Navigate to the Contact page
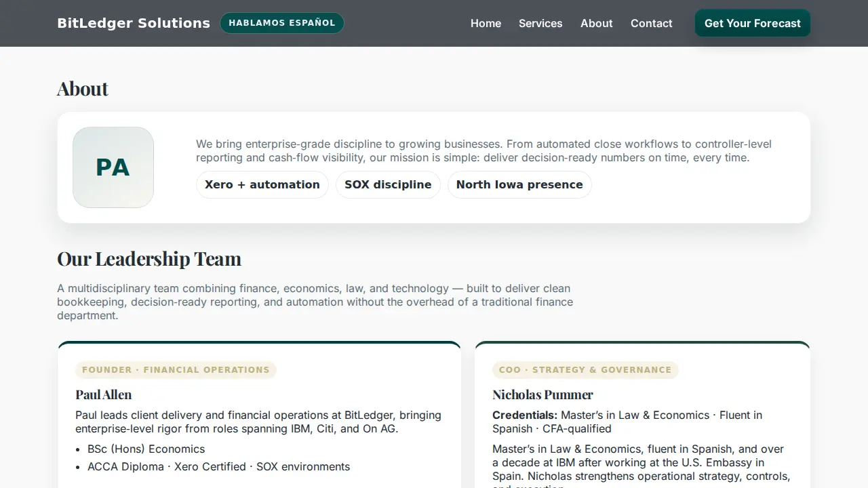 click(652, 23)
